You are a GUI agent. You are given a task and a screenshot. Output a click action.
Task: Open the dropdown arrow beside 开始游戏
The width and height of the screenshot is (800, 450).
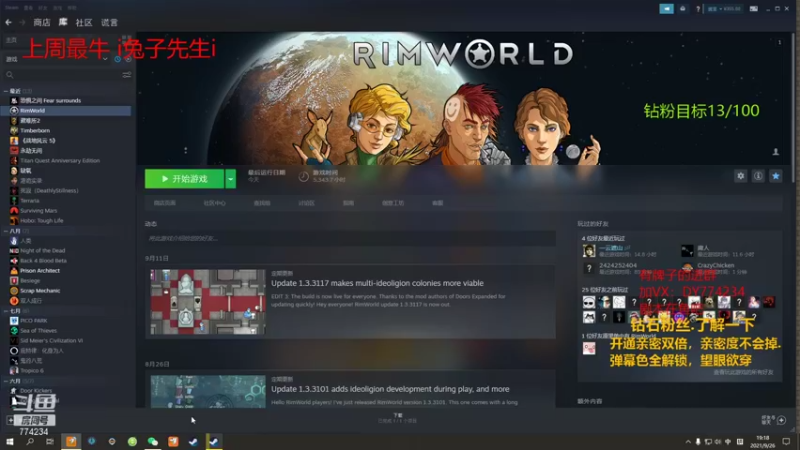click(x=231, y=179)
